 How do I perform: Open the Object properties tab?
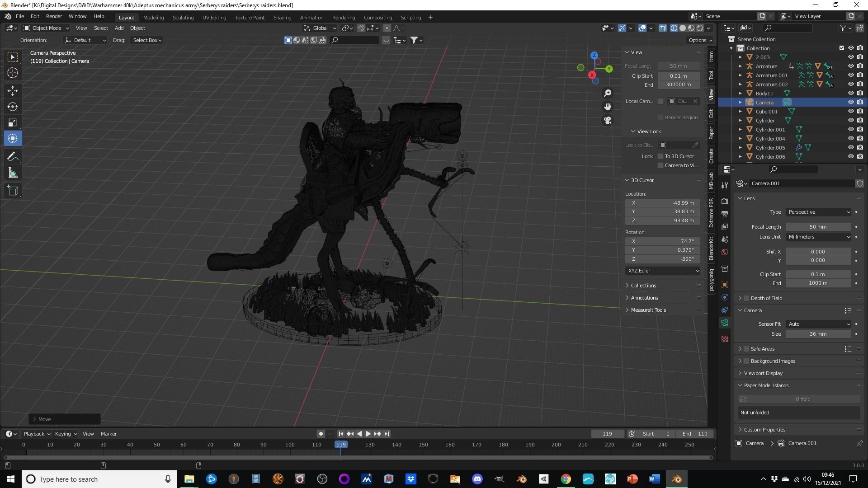(725, 285)
